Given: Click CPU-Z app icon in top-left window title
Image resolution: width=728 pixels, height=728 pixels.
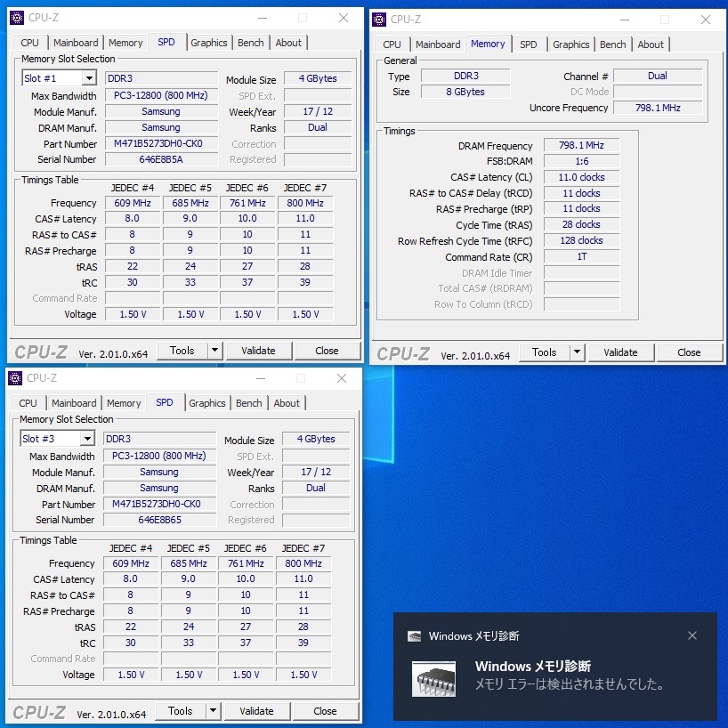Looking at the screenshot, I should [x=17, y=18].
